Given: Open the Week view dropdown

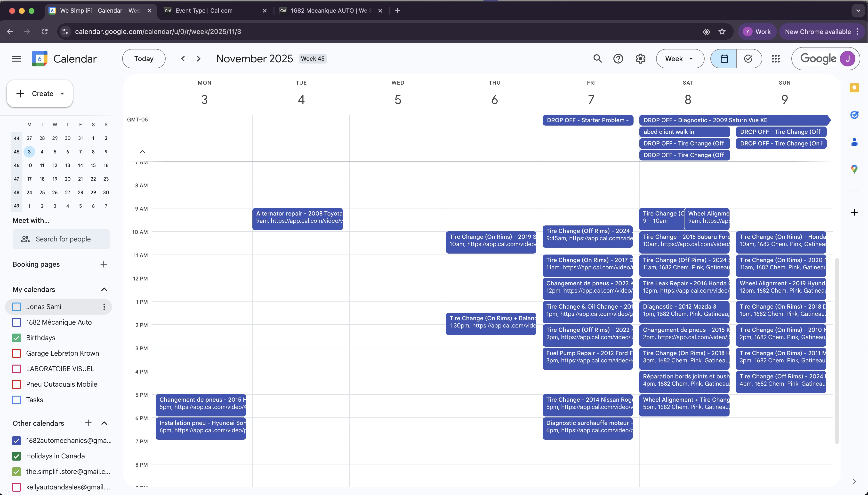Looking at the screenshot, I should coord(680,59).
